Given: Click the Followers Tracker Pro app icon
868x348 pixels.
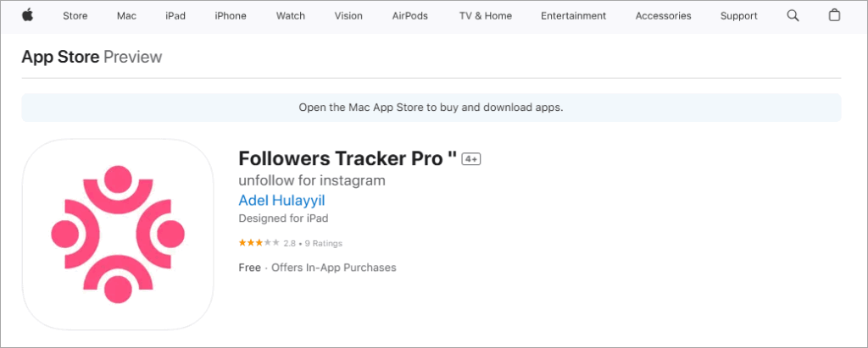Looking at the screenshot, I should click(x=118, y=234).
